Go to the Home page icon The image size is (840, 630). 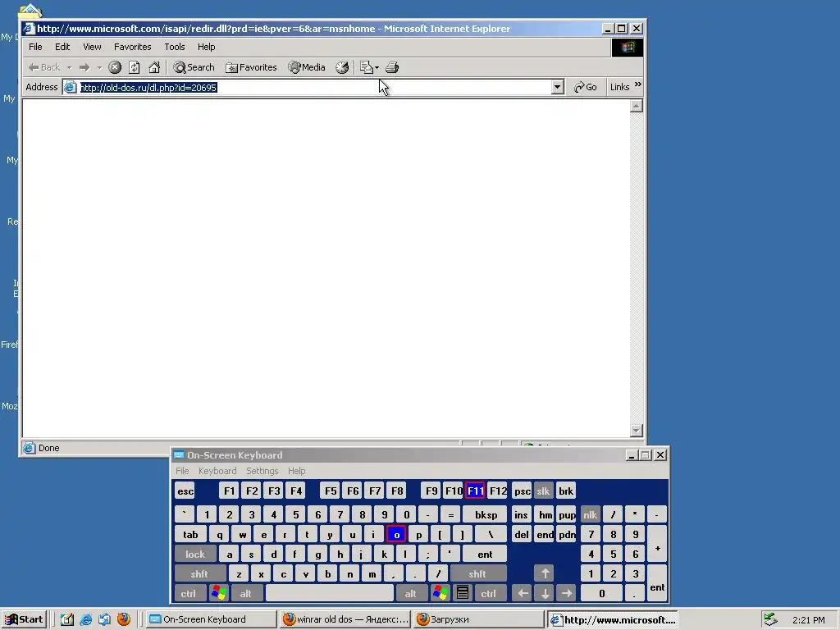click(154, 67)
